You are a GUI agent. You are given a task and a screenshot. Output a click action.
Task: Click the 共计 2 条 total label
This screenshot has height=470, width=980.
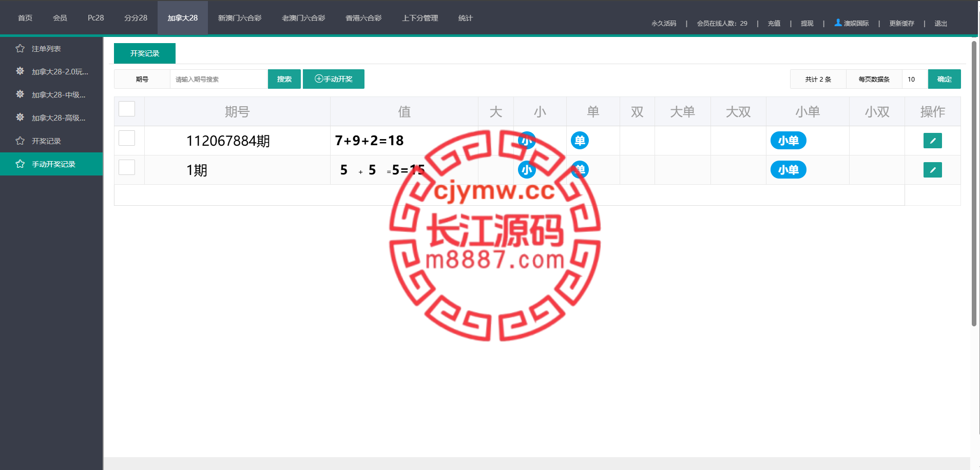818,79
